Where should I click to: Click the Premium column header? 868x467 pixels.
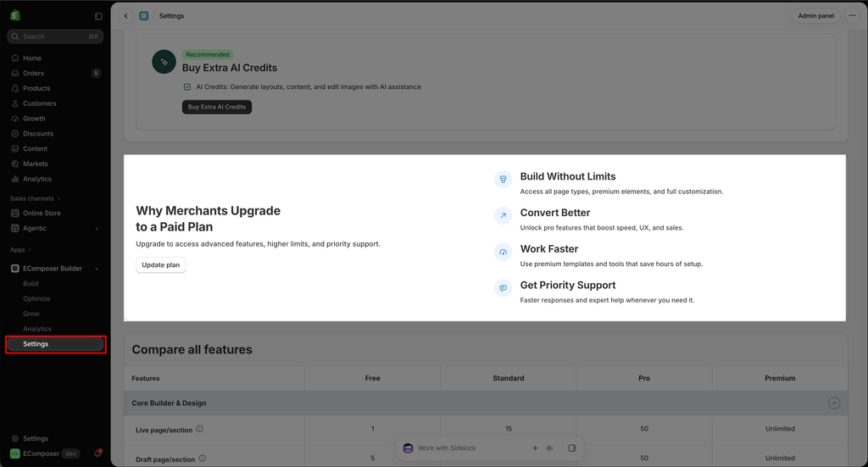(780, 379)
